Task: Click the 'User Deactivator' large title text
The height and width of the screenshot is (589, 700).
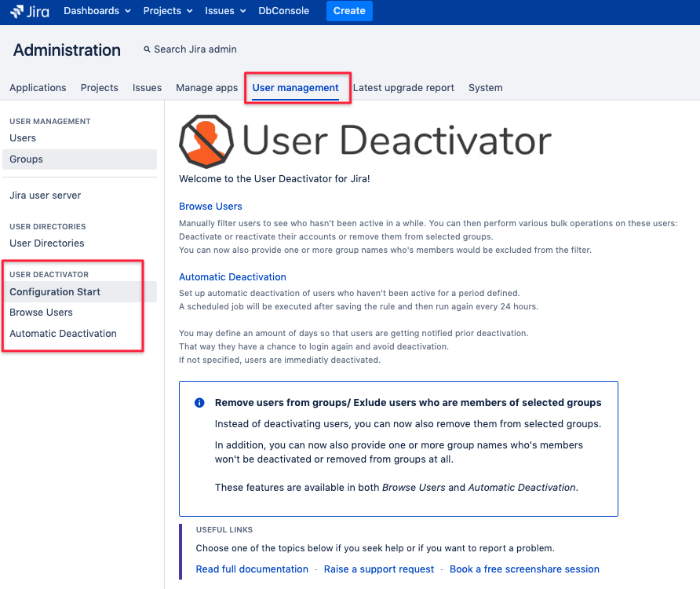Action: point(397,141)
